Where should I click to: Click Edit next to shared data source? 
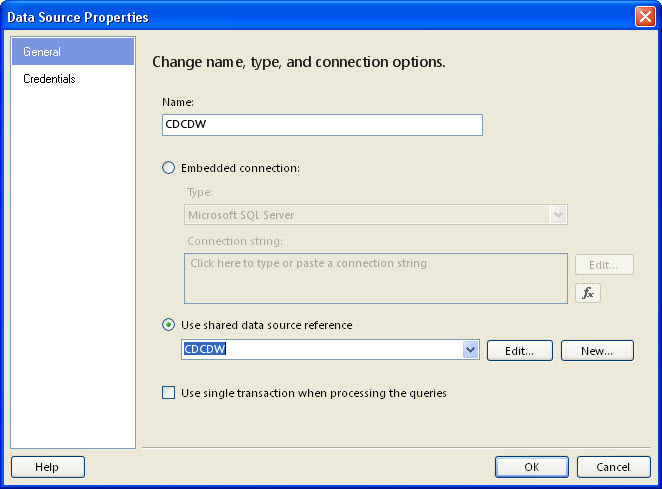click(519, 350)
